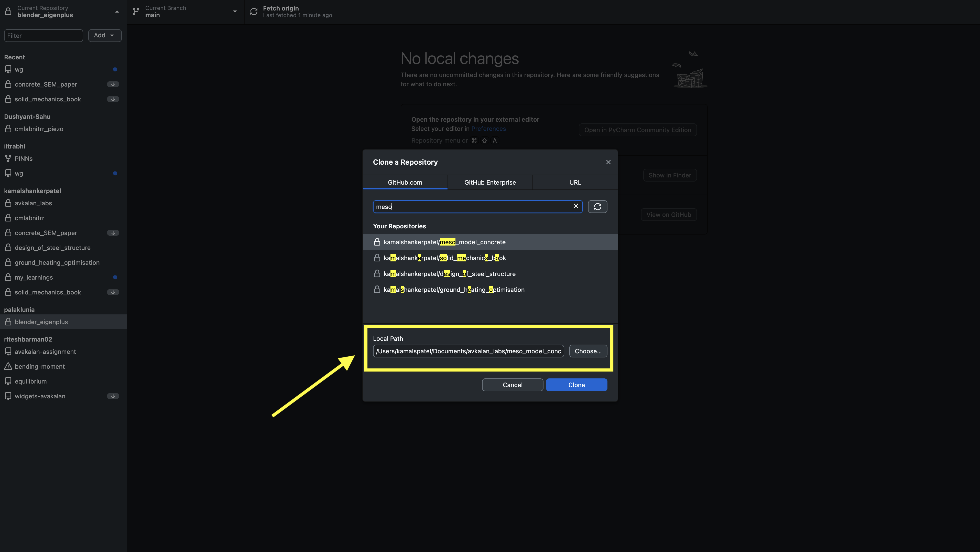Click download badge on widgets-avakalan
Screen dimensions: 980x552
point(113,396)
